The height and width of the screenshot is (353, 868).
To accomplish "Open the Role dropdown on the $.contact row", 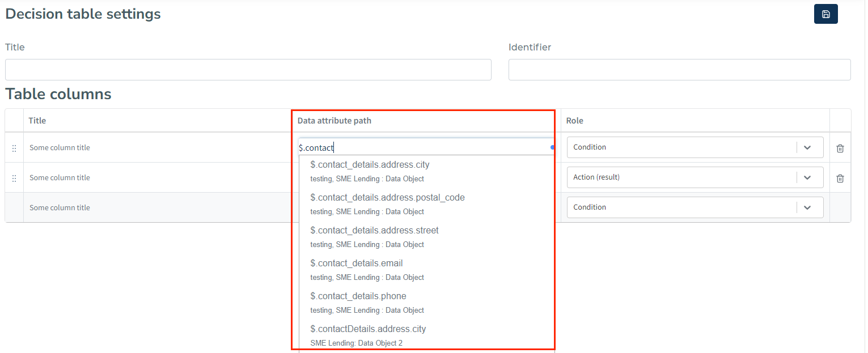I will tap(695, 147).
